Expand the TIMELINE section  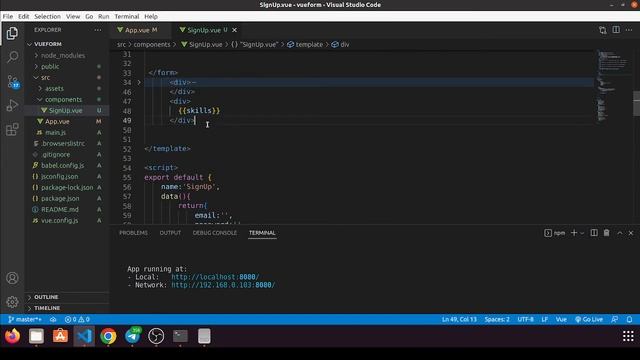(67, 308)
